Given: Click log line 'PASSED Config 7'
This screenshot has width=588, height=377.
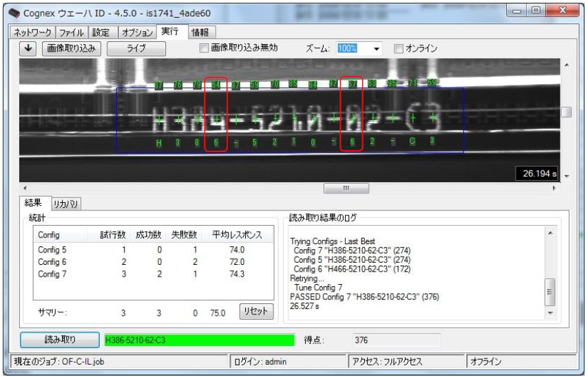Looking at the screenshot, I should pos(364,297).
